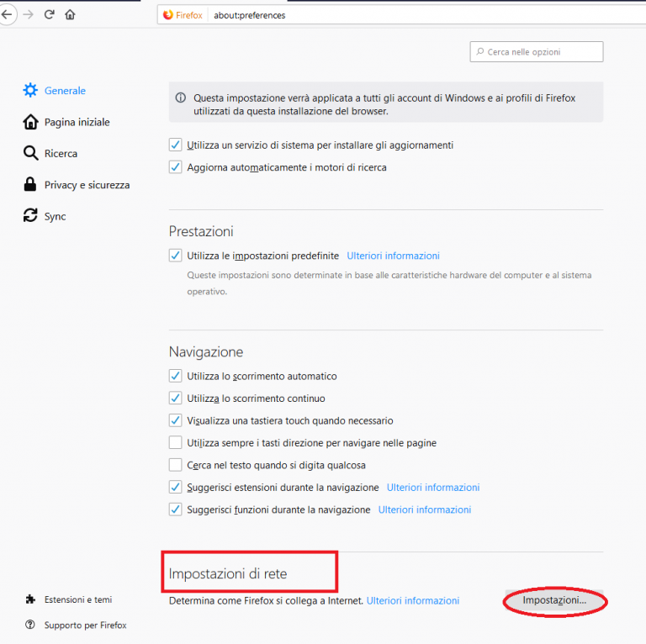Viewport: 646px width, 644px height.
Task: Focus the Cerca nelle opzioni search field
Action: pos(537,52)
